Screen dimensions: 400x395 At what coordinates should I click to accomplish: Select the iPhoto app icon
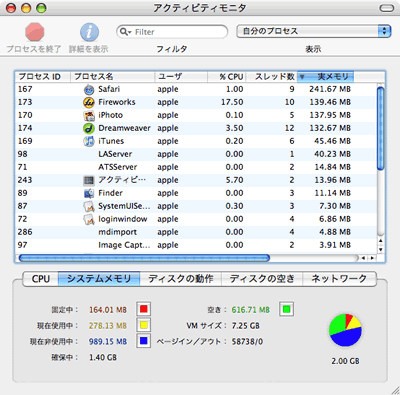(x=89, y=115)
